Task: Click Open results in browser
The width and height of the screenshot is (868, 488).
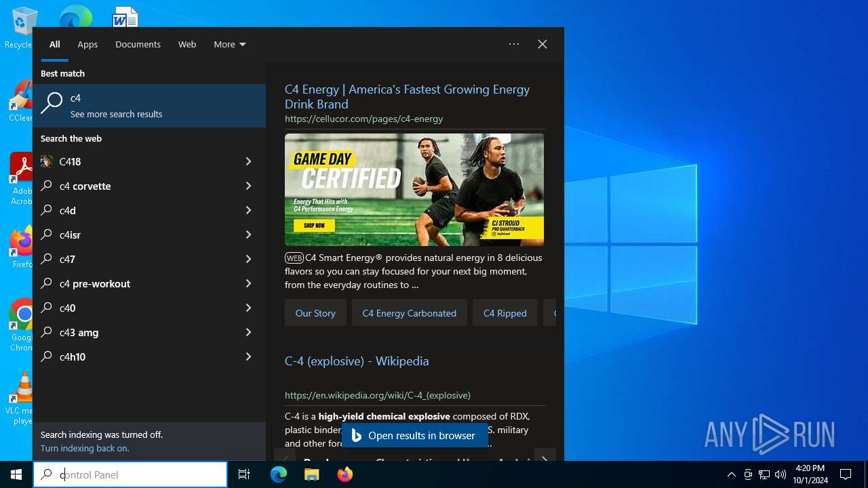Action: point(415,435)
